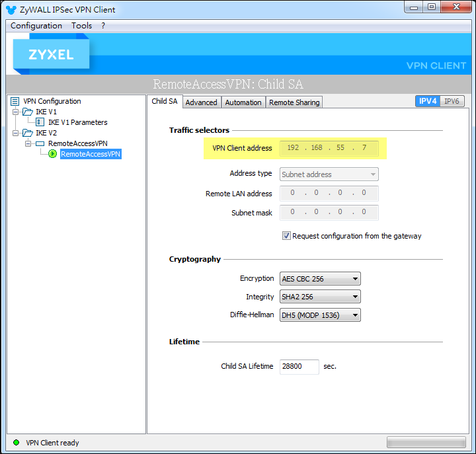Toggle Request configuration from the gateway checkbox

[286, 236]
